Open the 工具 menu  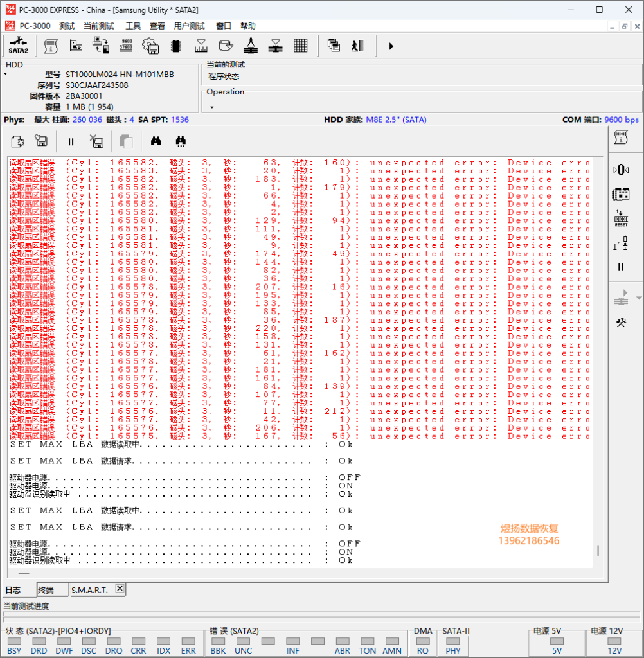133,26
